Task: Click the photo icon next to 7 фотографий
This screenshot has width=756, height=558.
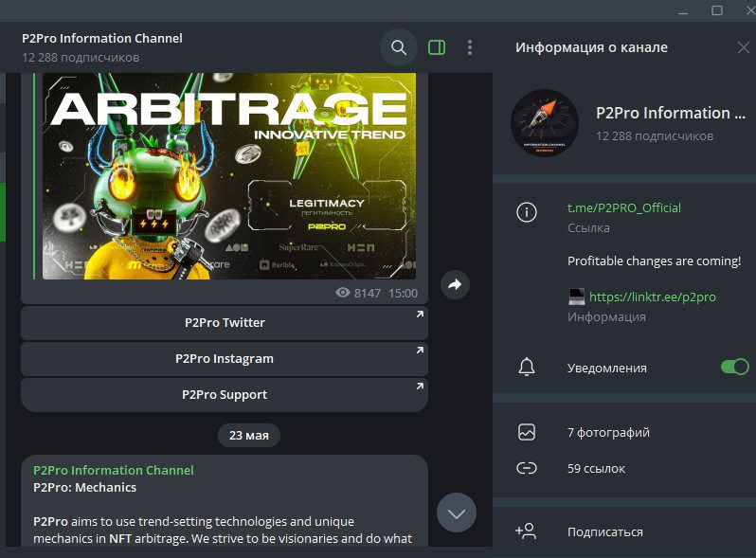Action: pyautogui.click(x=527, y=432)
